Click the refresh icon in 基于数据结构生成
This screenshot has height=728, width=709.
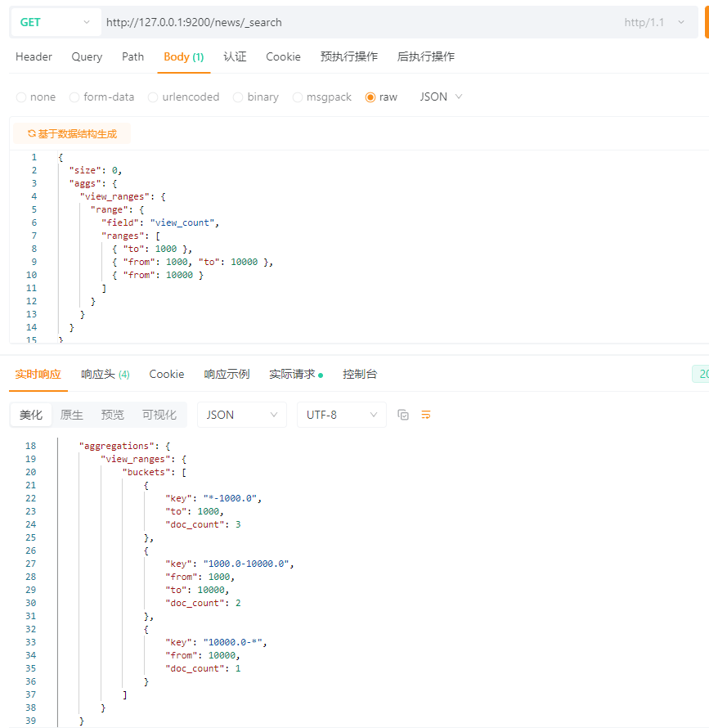pos(32,133)
